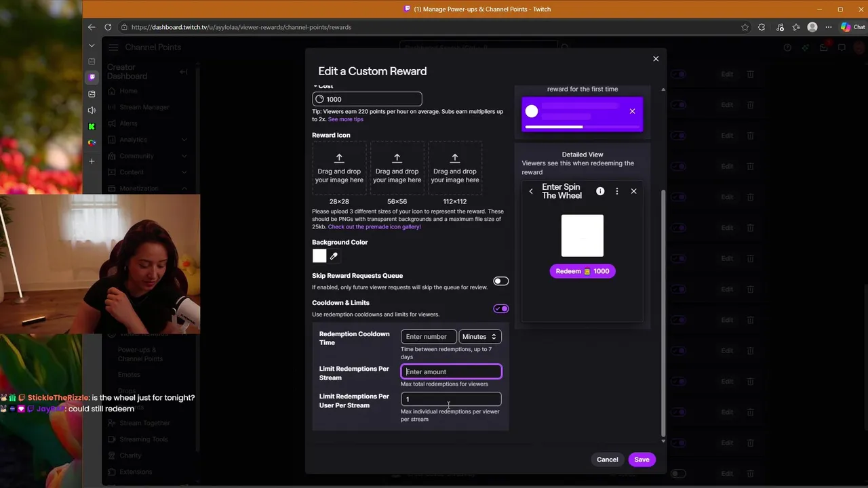This screenshot has width=868, height=488.
Task: Bookmark this page with the star icon
Action: pos(745,27)
